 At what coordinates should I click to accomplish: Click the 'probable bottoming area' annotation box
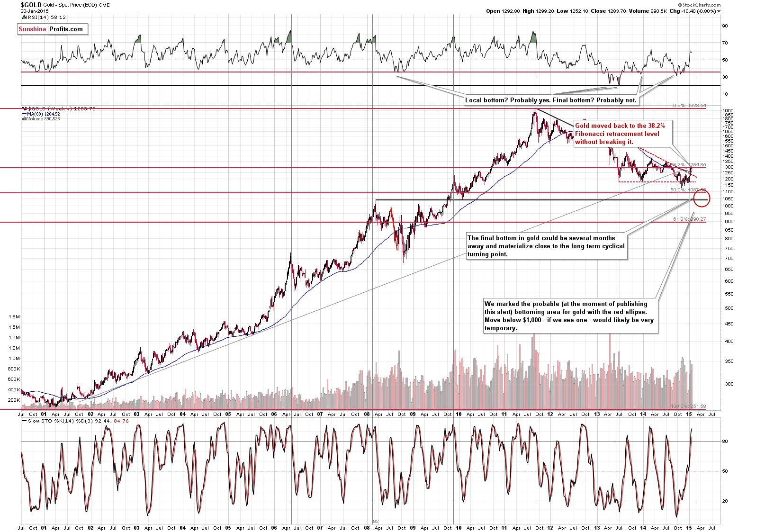(570, 316)
